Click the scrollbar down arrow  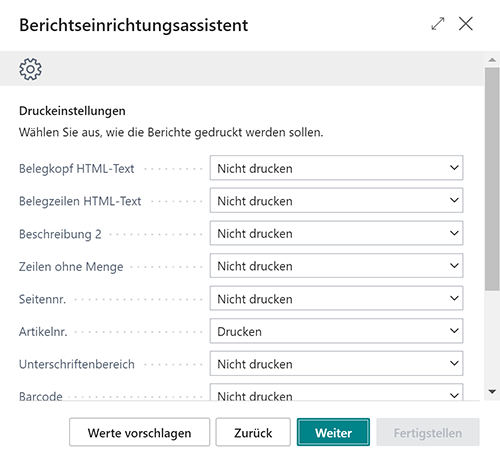pos(492,392)
